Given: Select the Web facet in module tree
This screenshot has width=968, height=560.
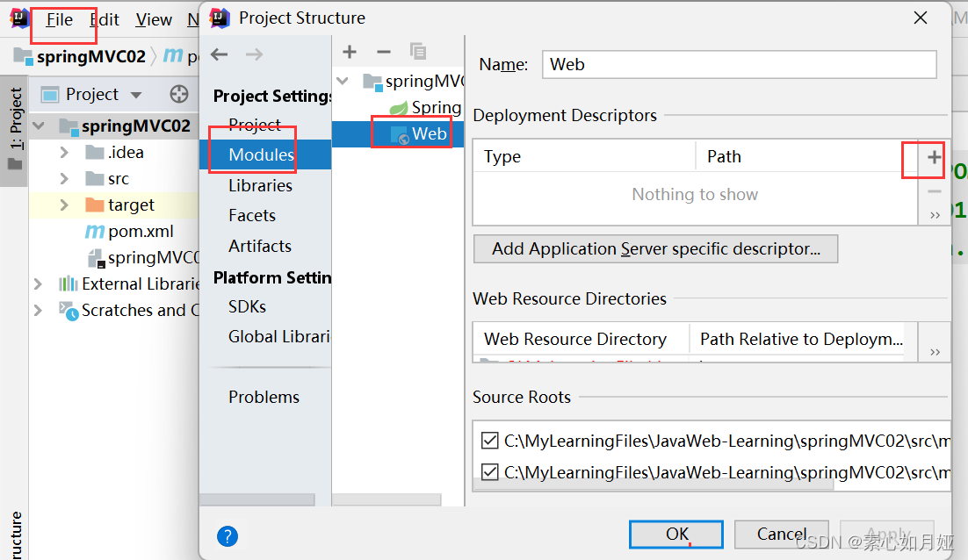Looking at the screenshot, I should [x=429, y=133].
